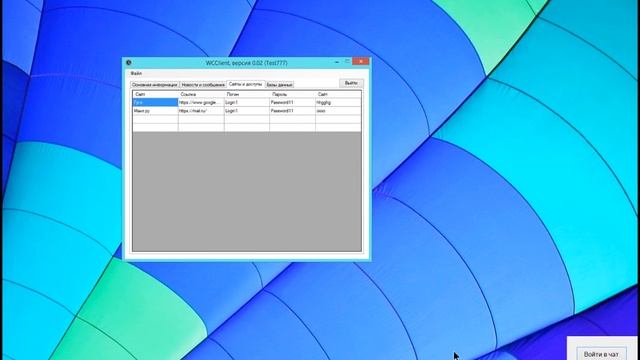
Task: Click the Войти в чат button
Action: 601,354
